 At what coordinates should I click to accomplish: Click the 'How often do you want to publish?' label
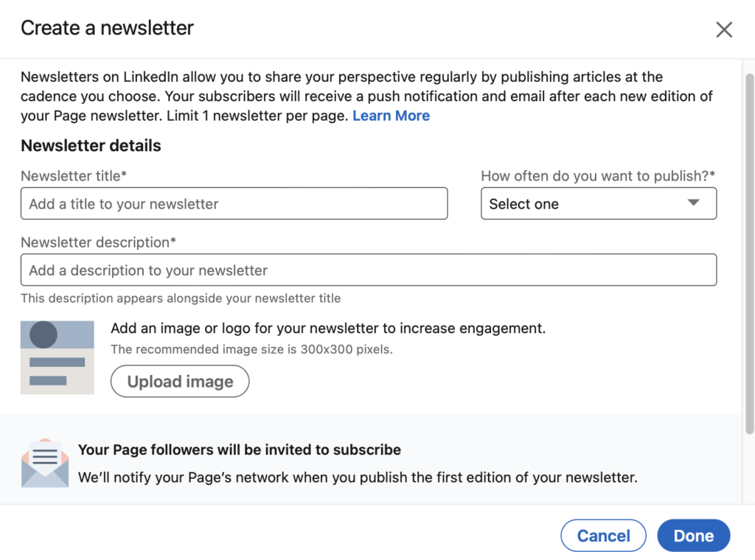(598, 176)
